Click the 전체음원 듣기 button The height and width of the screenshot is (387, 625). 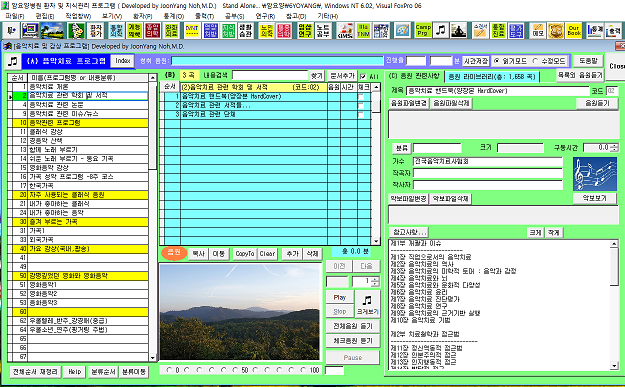pos(353,326)
